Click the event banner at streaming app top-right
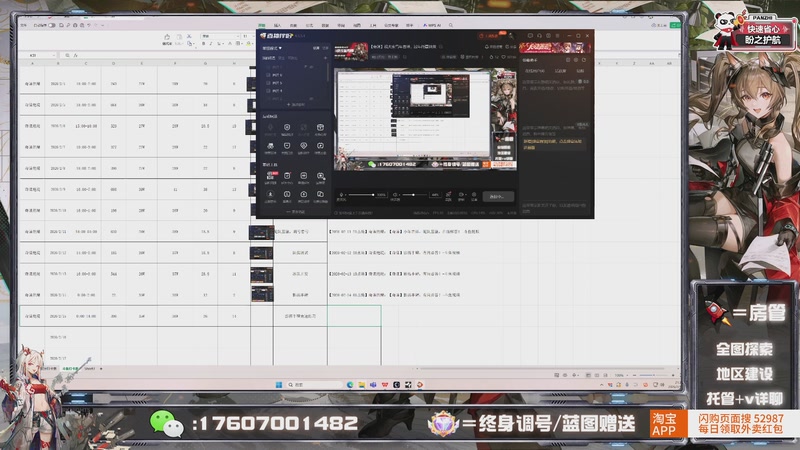This screenshot has width=800, height=450. [x=555, y=48]
